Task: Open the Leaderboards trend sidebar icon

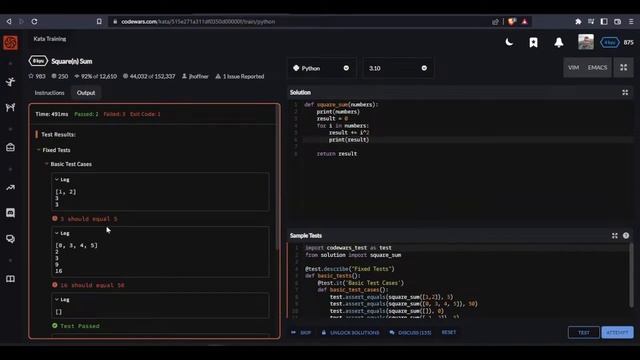Action: click(x=10, y=187)
